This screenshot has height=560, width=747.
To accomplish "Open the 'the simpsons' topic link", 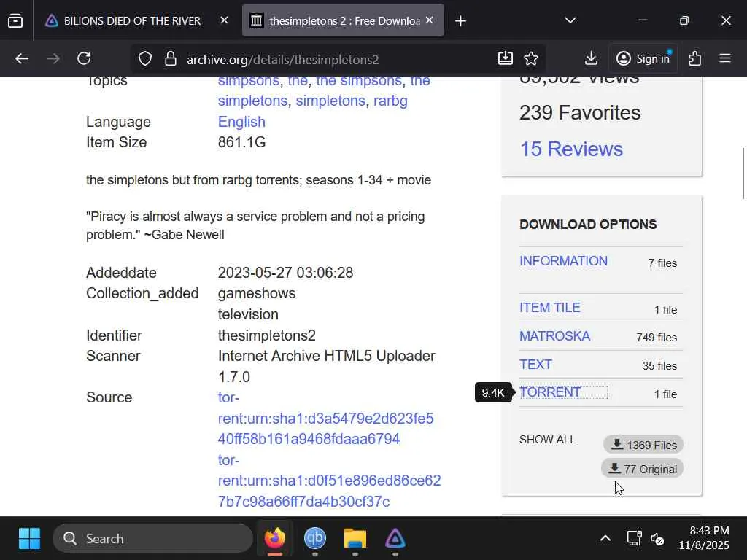I will click(x=359, y=82).
